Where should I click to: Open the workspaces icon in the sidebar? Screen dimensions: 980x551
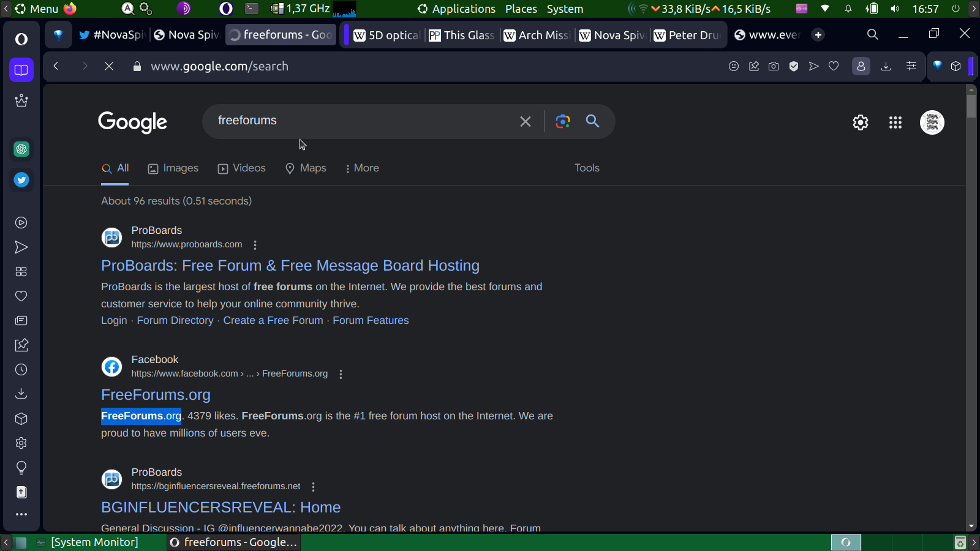21,70
